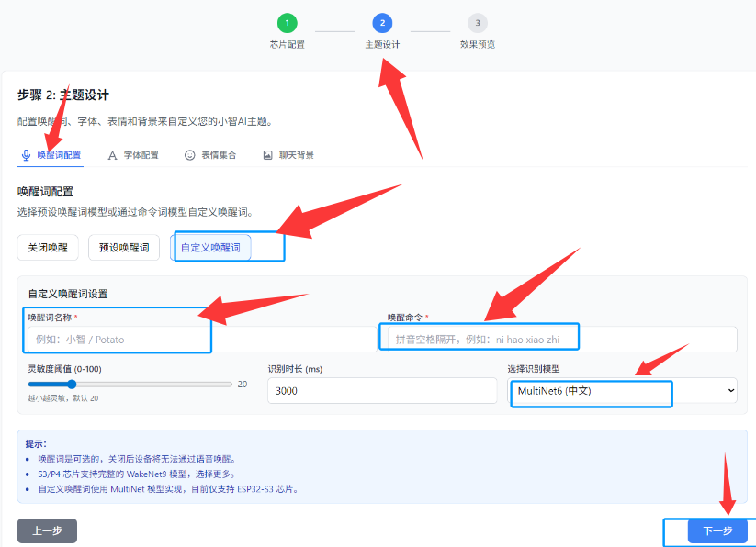The width and height of the screenshot is (756, 547).
Task: Click the blue step 2 circle
Action: click(382, 23)
